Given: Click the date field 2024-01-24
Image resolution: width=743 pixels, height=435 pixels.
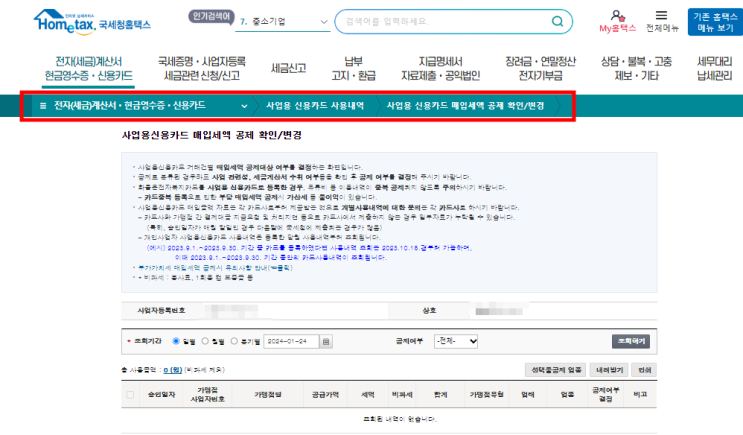Looking at the screenshot, I should point(291,341).
